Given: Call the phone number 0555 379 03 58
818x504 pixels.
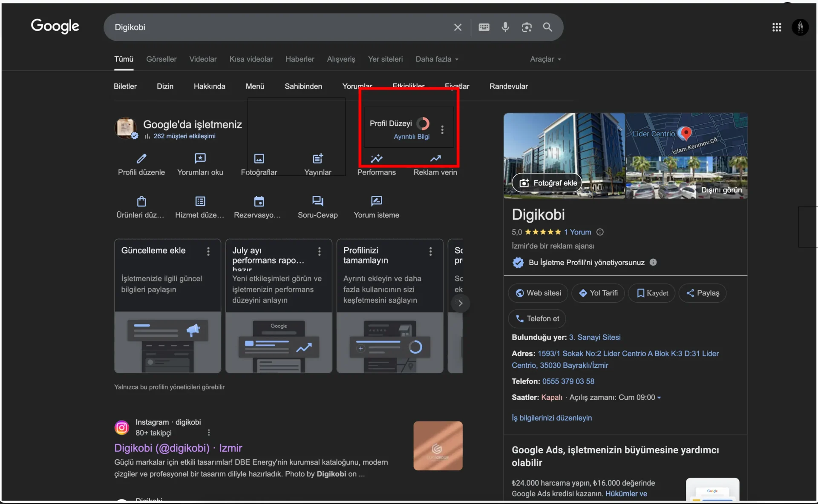Looking at the screenshot, I should coord(568,381).
